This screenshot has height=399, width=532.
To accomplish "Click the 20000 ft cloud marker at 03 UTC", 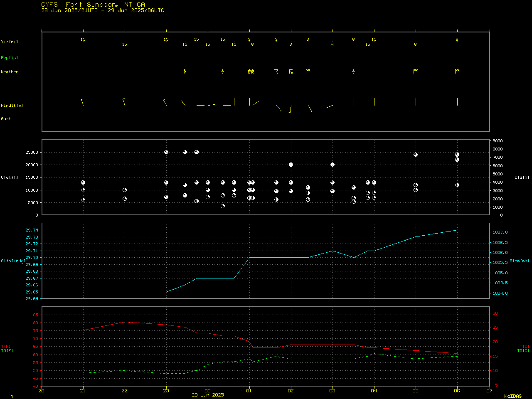I will point(332,165).
